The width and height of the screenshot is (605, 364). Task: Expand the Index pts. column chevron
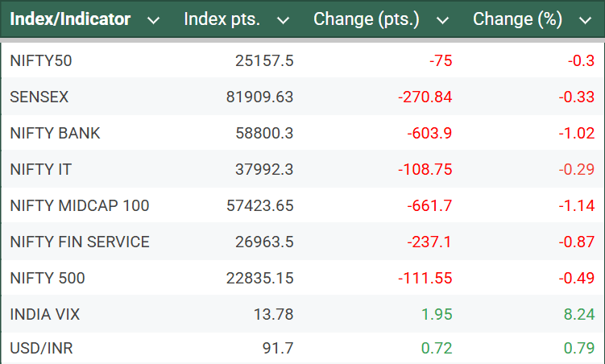coord(283,20)
